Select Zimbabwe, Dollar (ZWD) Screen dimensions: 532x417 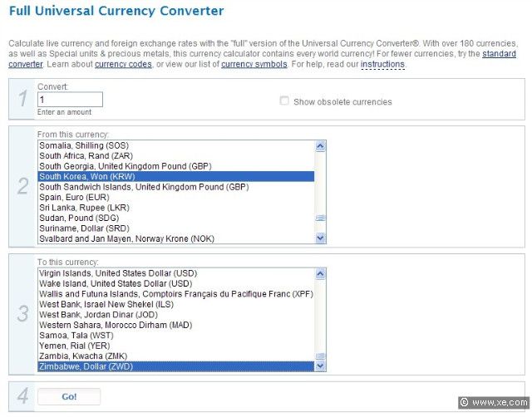(x=175, y=366)
